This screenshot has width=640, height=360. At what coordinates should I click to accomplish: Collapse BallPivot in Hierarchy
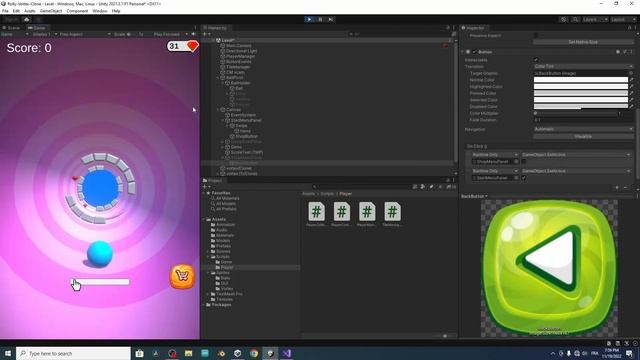[x=218, y=78]
